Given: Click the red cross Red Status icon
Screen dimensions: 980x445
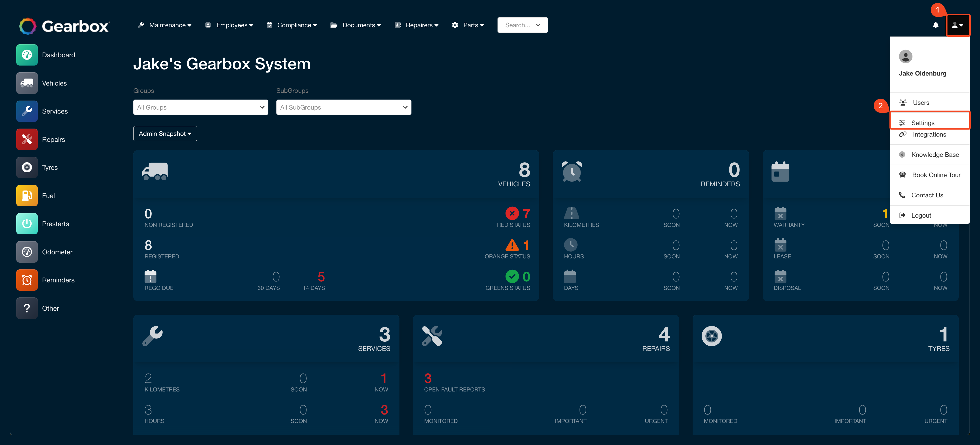Looking at the screenshot, I should pyautogui.click(x=512, y=213).
